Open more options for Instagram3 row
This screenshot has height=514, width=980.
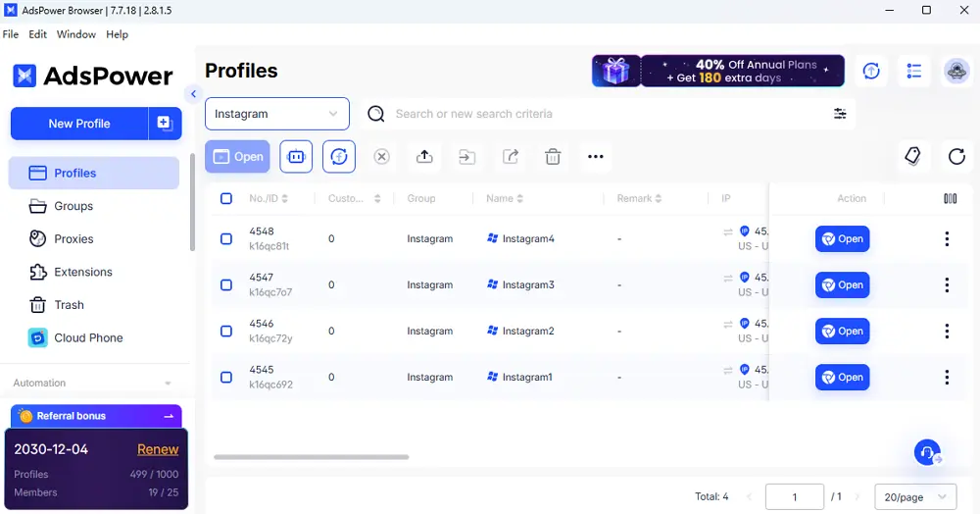tap(947, 285)
